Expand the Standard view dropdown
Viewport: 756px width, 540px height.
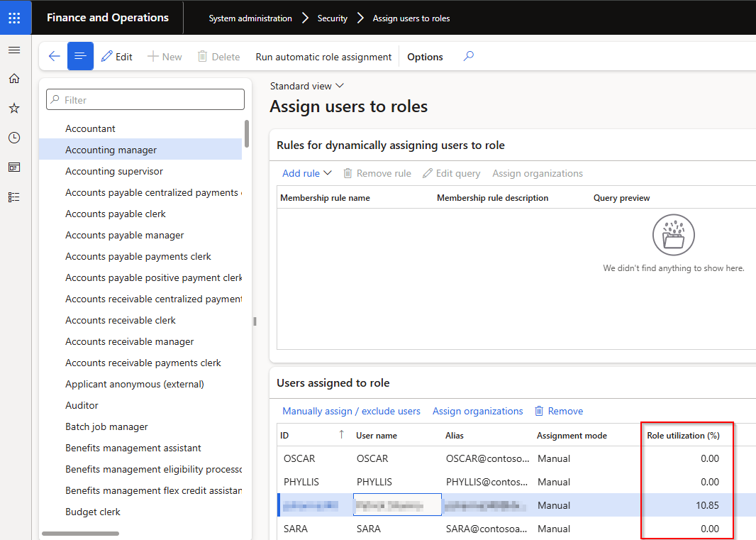pyautogui.click(x=306, y=86)
